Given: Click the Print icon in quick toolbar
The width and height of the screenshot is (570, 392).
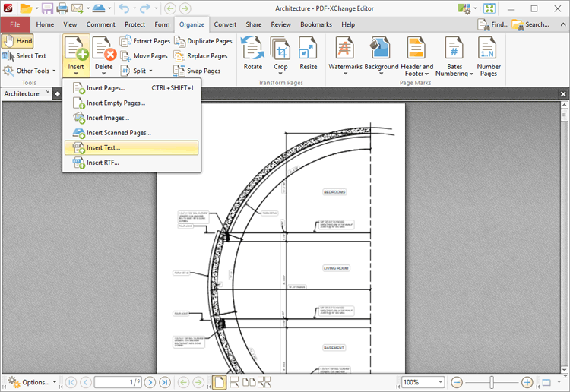Looking at the screenshot, I should click(x=62, y=8).
